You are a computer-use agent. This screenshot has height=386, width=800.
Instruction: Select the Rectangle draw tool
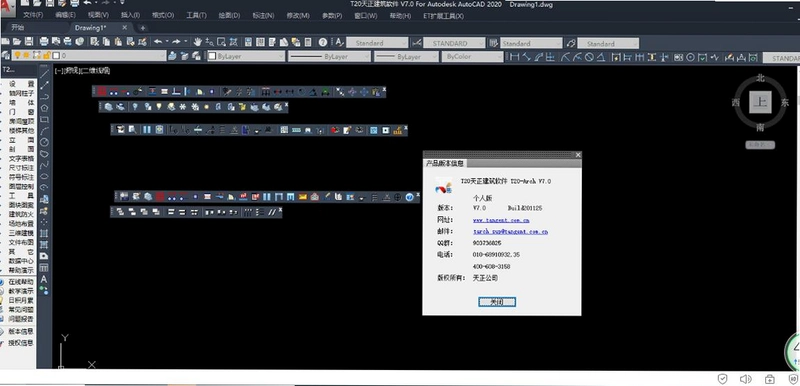44,119
